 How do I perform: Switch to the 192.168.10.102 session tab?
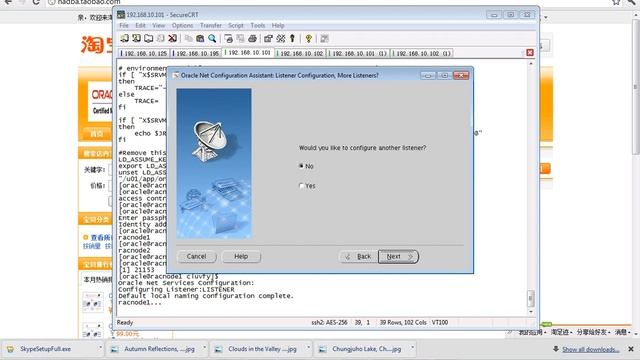coord(300,53)
